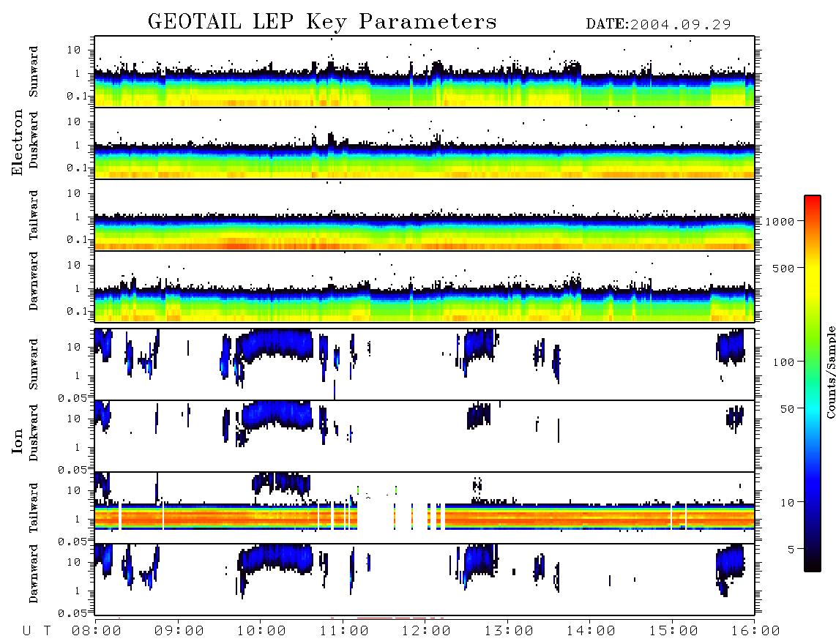Click inside the Electron Dawnward spectrogram panel
Screen dimensions: 836x644
tap(425, 286)
